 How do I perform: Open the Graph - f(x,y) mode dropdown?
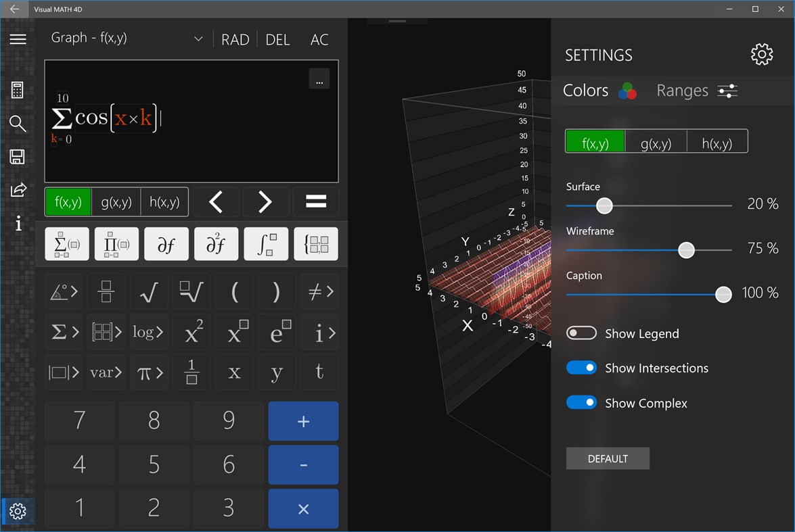(127, 38)
